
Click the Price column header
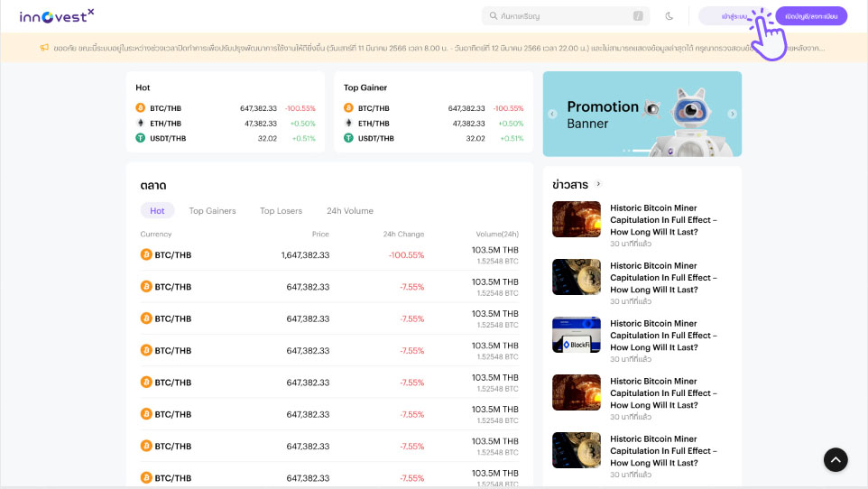tap(320, 234)
